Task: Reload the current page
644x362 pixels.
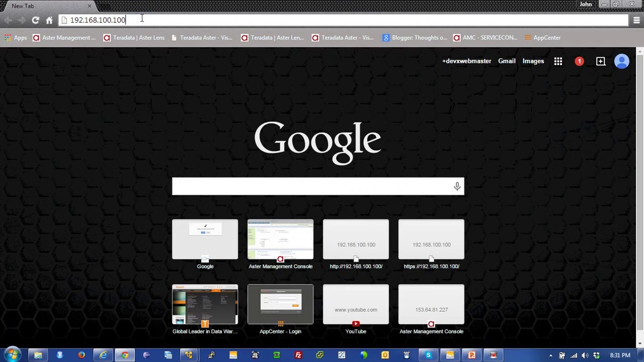Action: (x=35, y=20)
